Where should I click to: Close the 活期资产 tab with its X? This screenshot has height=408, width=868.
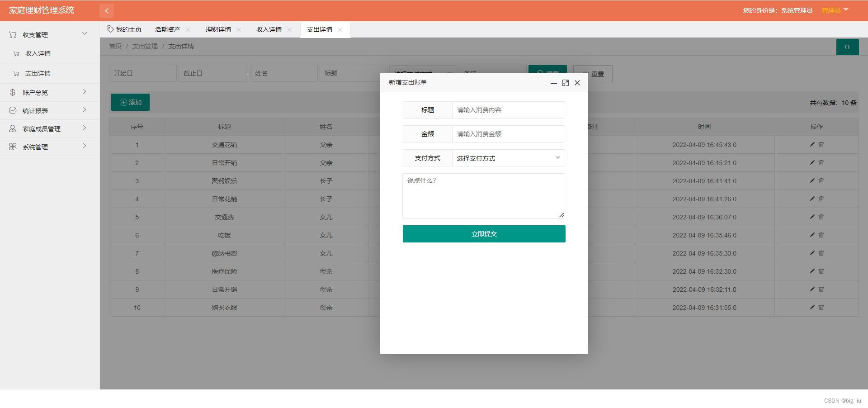coord(188,29)
